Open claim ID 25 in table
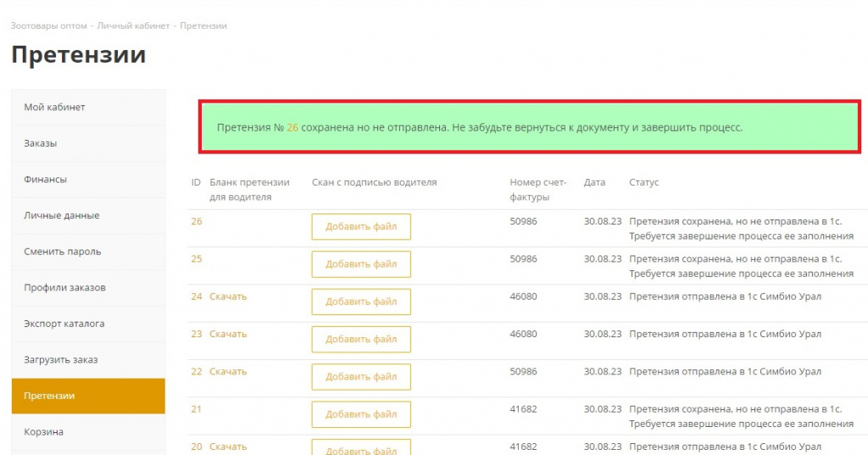The width and height of the screenshot is (868, 455). pos(197,258)
